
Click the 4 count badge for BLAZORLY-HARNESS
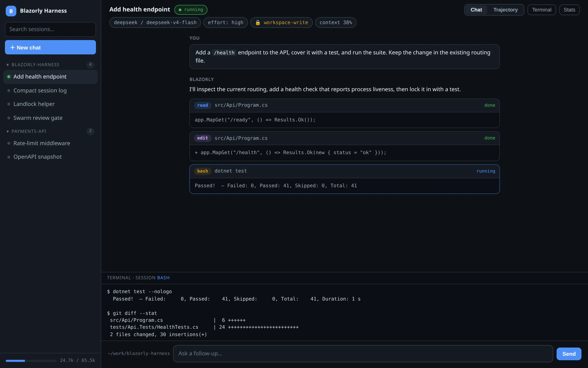[x=90, y=65]
